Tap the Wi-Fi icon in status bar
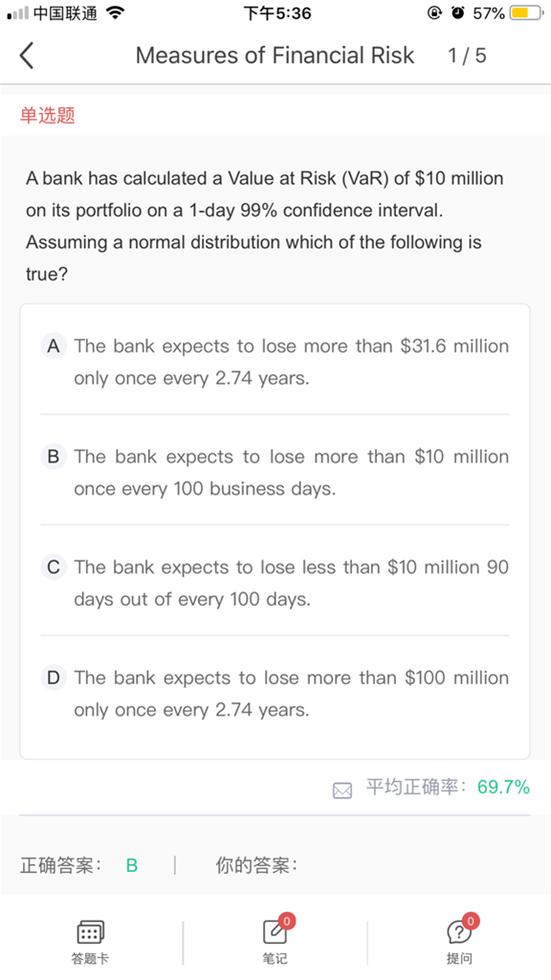The image size is (551, 980). tap(116, 12)
